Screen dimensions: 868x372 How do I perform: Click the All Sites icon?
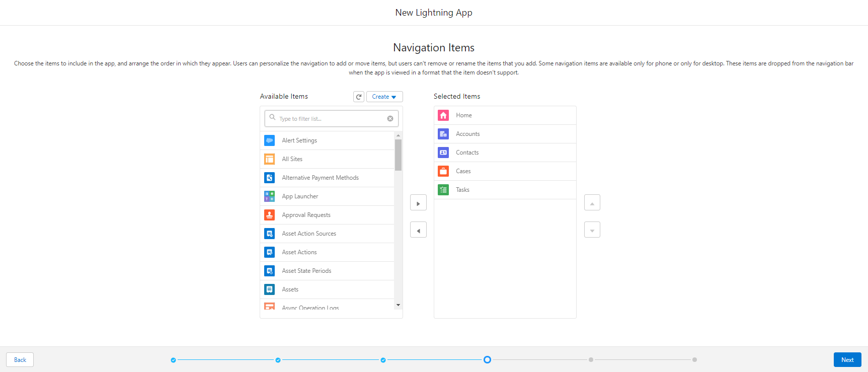coord(270,159)
